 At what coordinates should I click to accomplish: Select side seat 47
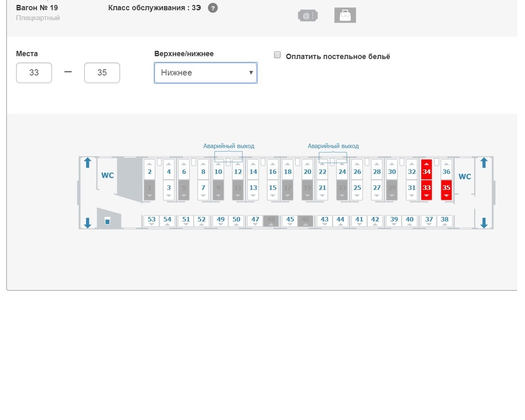pyautogui.click(x=255, y=221)
